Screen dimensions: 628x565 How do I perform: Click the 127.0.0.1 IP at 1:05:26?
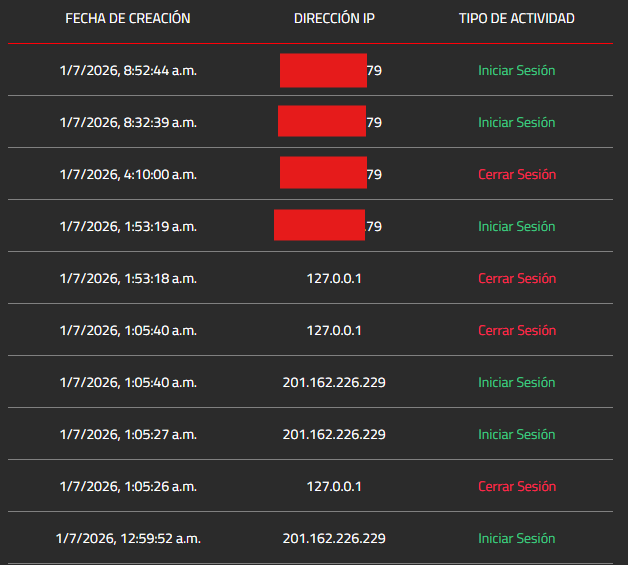[x=334, y=487]
